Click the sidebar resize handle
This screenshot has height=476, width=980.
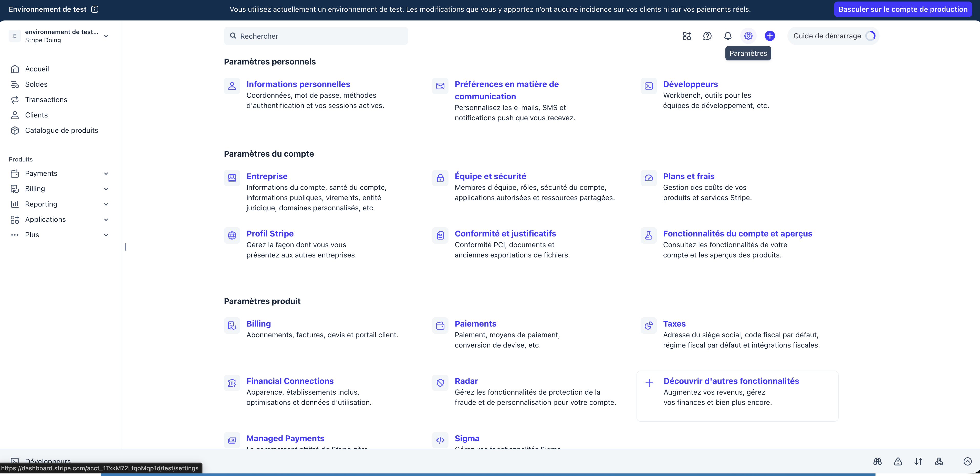pos(126,247)
